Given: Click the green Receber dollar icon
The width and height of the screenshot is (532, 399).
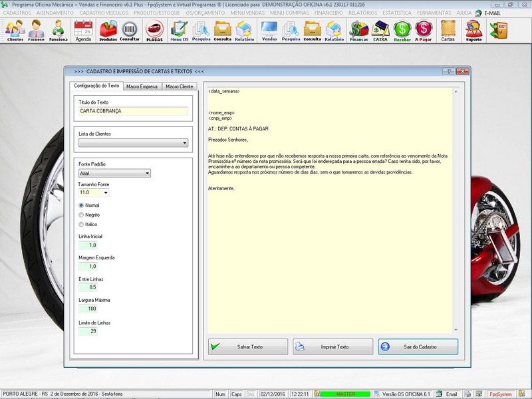Looking at the screenshot, I should [402, 31].
